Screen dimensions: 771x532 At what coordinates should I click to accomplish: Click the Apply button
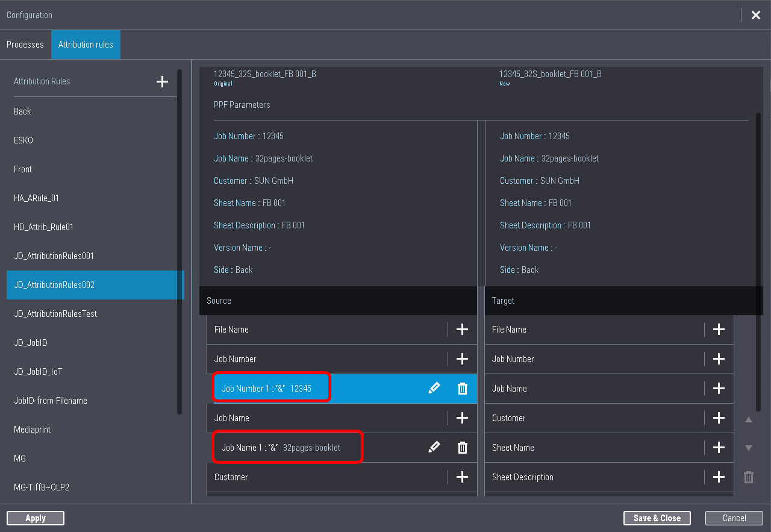click(36, 518)
